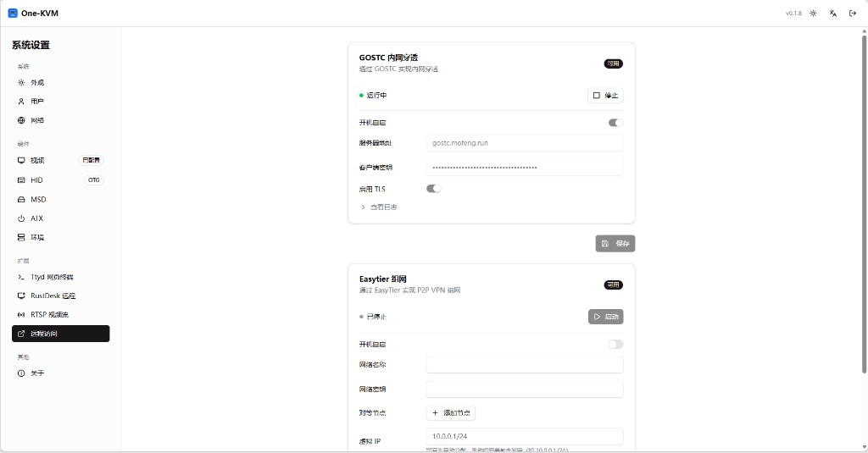Open the MSD settings page
Viewport: 868px width, 453px height.
tap(38, 200)
